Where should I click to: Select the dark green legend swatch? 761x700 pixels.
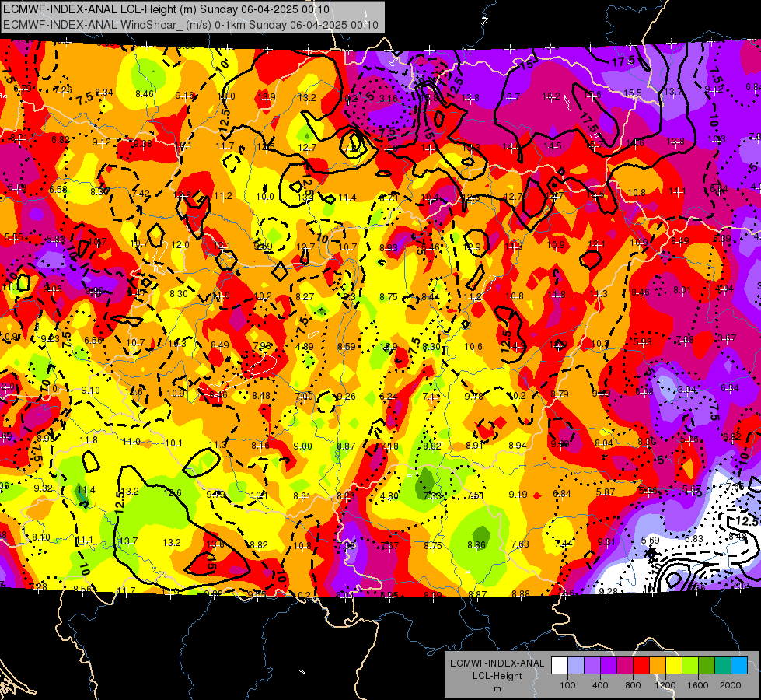click(707, 666)
